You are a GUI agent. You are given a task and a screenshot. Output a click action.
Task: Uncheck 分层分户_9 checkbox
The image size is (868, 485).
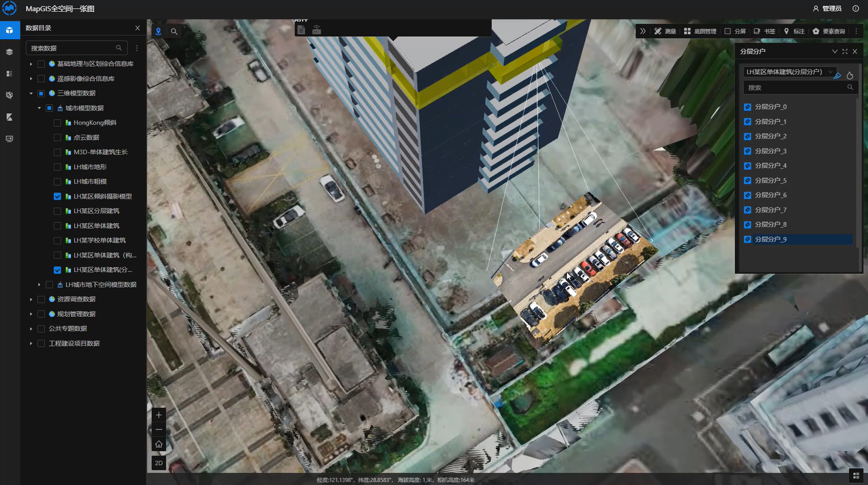pyautogui.click(x=748, y=239)
